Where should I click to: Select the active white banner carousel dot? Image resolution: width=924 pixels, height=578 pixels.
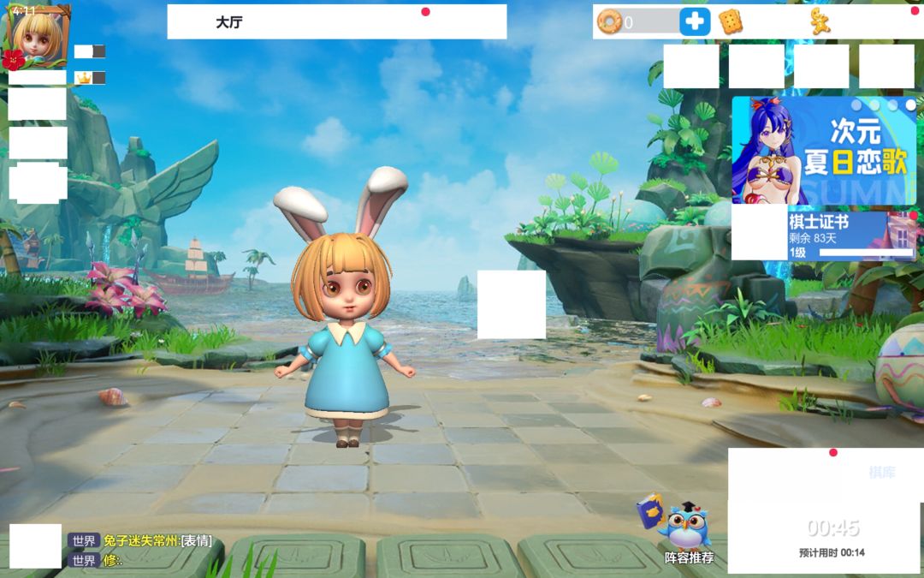point(910,105)
